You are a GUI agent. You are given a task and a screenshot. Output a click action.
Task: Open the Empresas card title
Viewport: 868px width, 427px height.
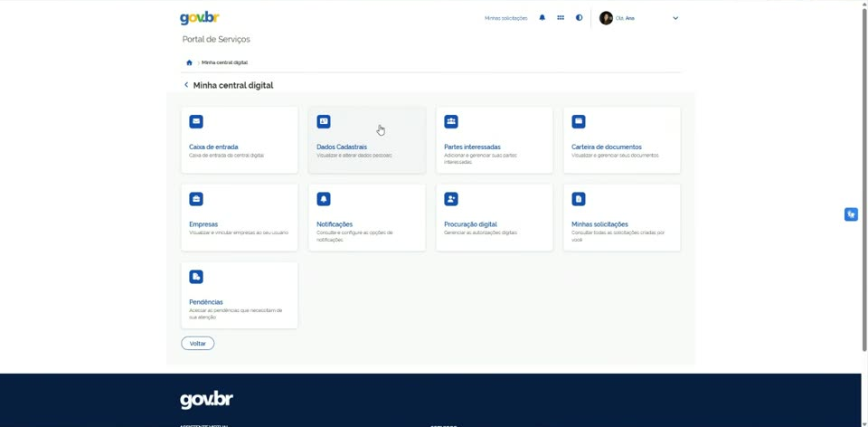203,224
